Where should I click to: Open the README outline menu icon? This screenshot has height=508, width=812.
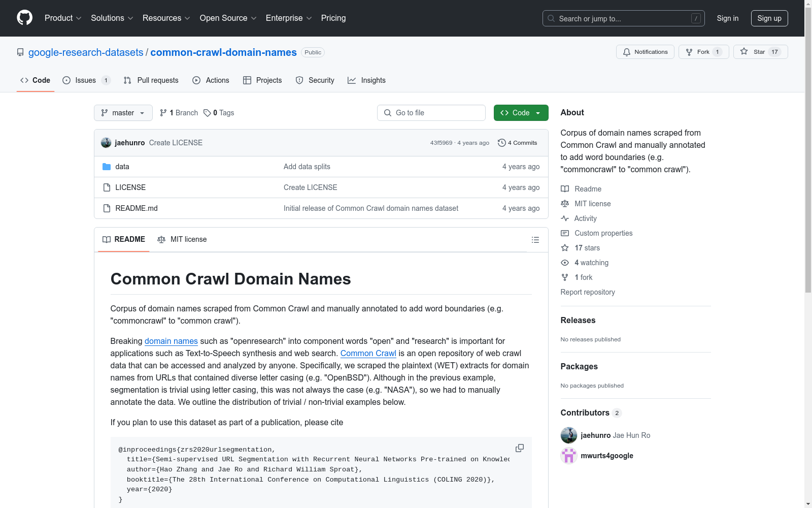pos(535,240)
